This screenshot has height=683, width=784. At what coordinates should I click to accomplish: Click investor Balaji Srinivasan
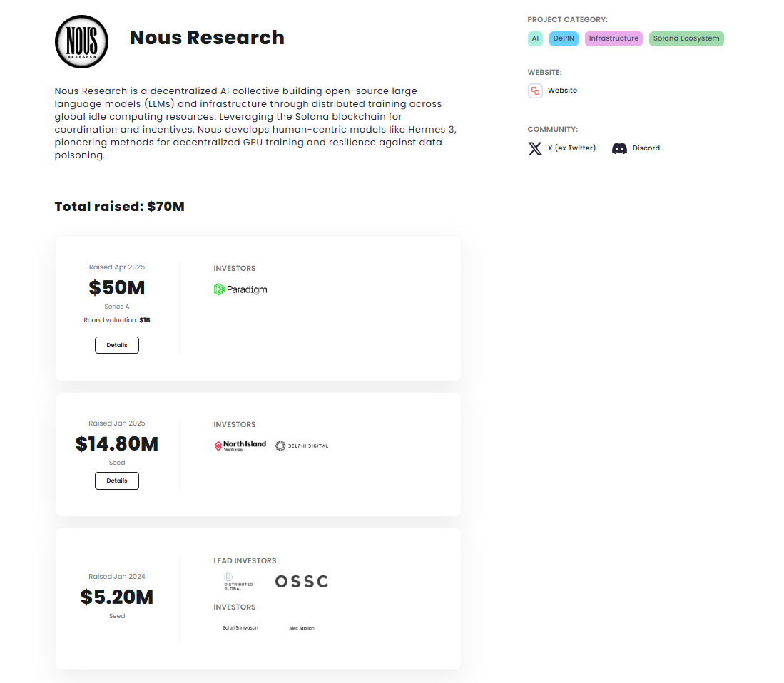[x=240, y=627]
